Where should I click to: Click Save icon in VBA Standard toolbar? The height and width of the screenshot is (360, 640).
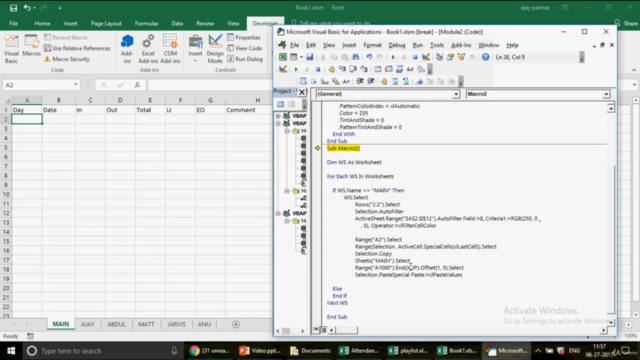coord(310,57)
